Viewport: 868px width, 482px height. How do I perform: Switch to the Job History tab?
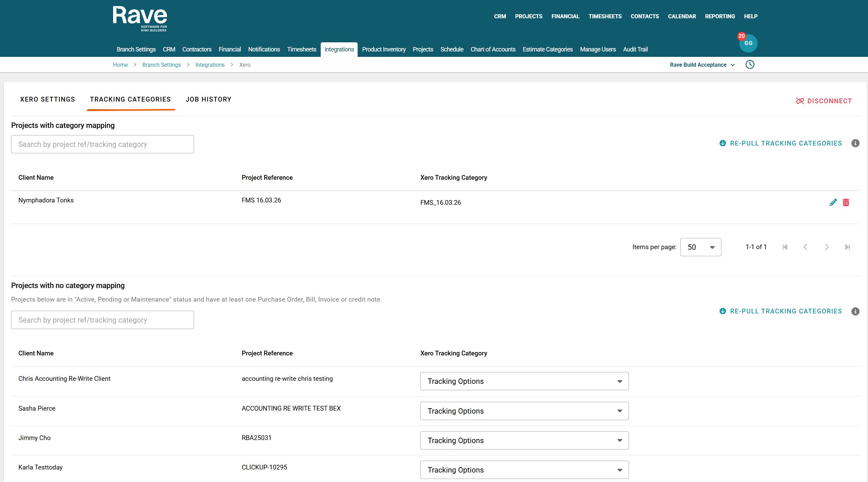[208, 99]
